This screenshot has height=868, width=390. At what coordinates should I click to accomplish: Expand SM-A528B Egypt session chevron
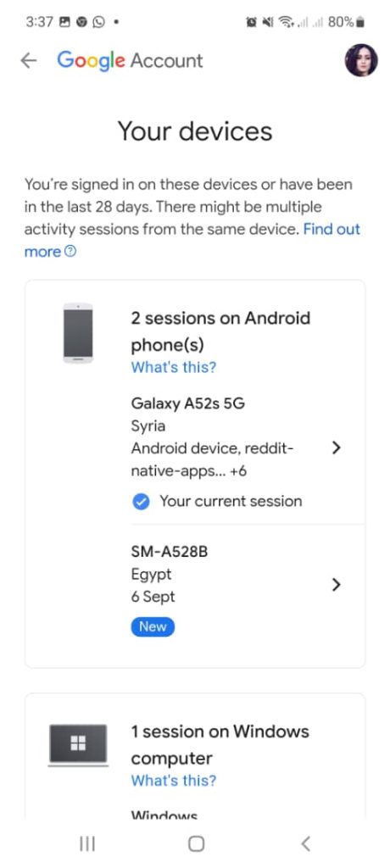336,585
